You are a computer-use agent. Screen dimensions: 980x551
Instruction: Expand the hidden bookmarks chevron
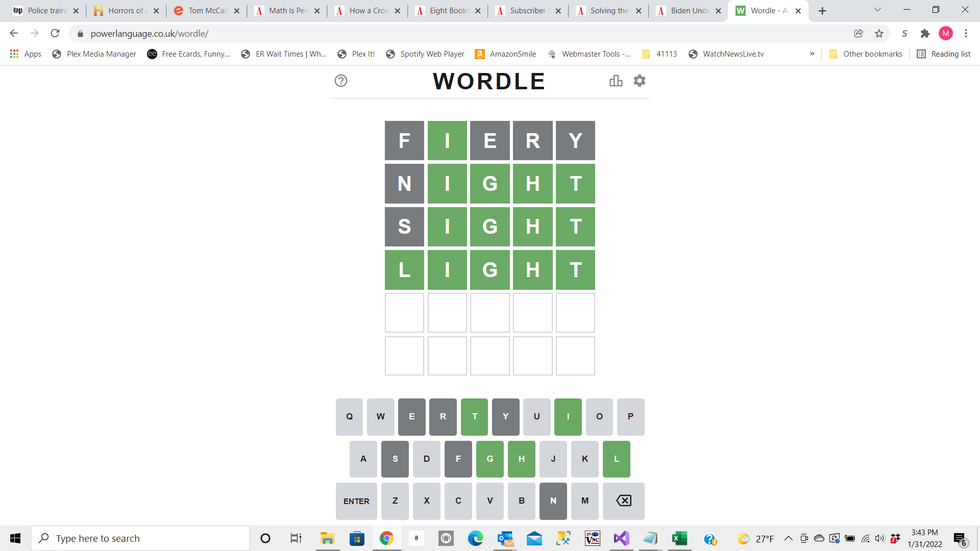click(x=812, y=54)
